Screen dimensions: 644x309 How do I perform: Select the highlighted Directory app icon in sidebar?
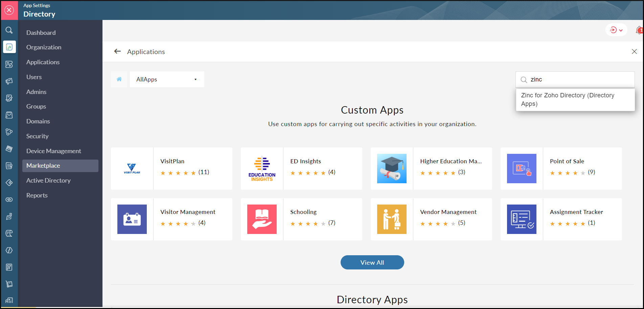9,47
